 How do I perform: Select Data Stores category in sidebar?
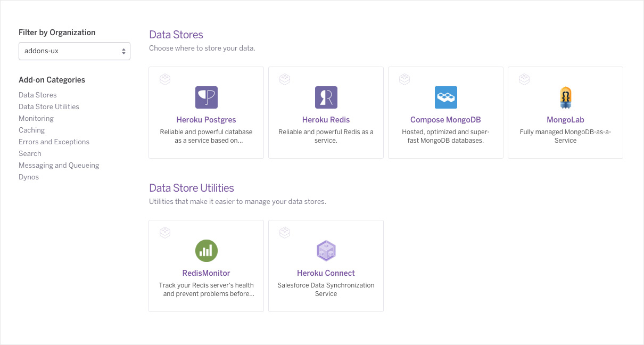[x=38, y=95]
